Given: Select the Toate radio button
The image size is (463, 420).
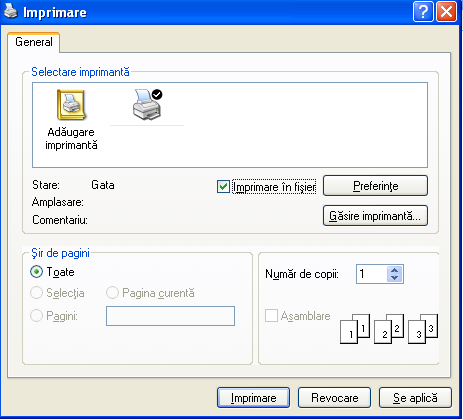Looking at the screenshot, I should (x=36, y=272).
